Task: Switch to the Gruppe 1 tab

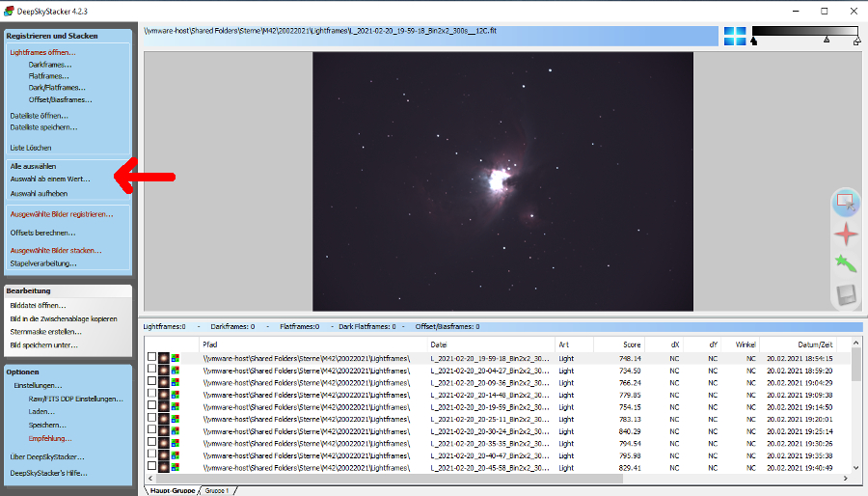Action: tap(215, 490)
